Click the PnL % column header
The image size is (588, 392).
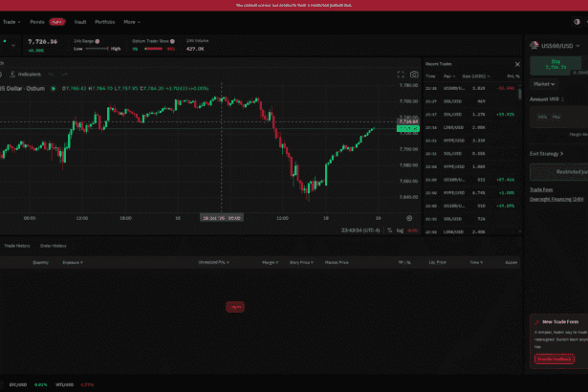513,76
